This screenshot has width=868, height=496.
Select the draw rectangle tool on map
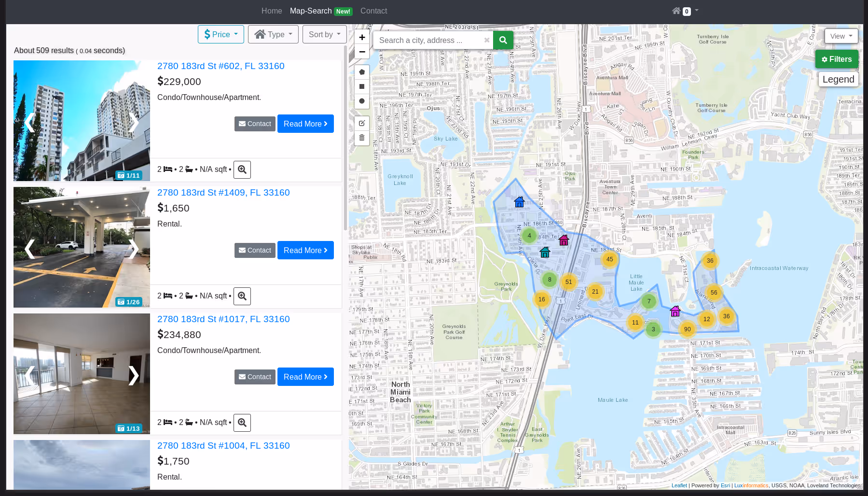pos(362,86)
